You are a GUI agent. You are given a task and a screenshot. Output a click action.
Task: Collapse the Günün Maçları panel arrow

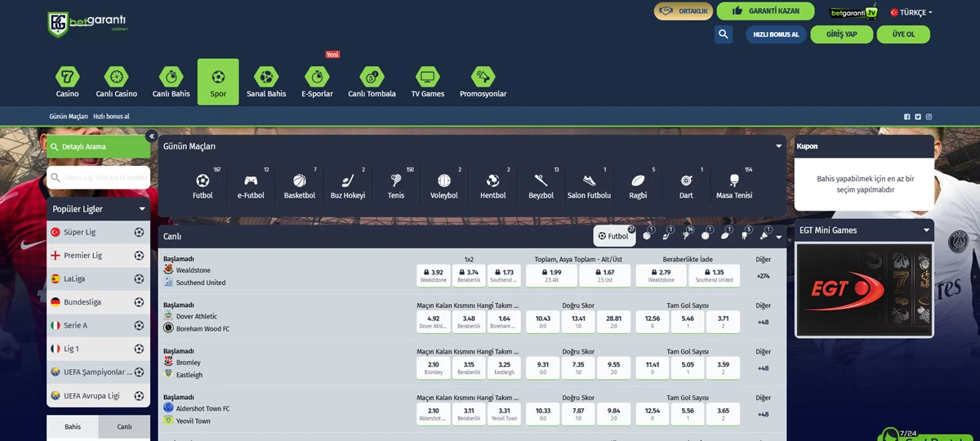[779, 146]
